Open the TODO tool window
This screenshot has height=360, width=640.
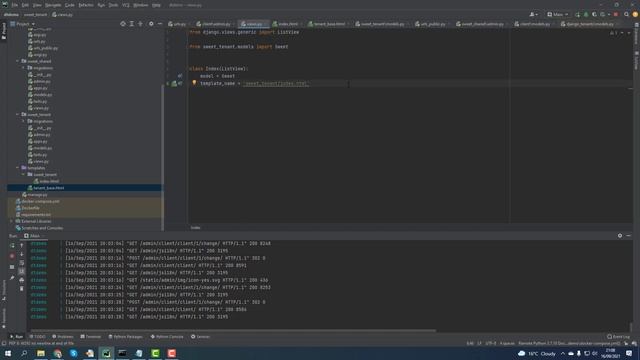[x=38, y=337]
